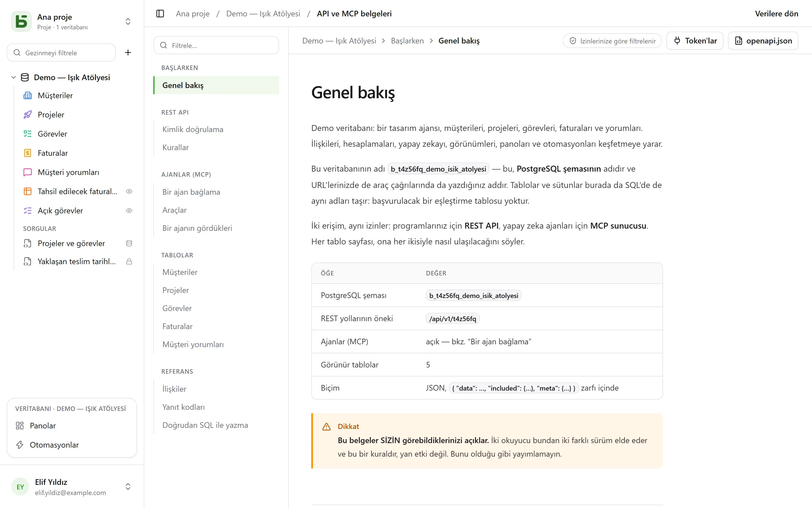Open Projeler ve görevler query
The height and width of the screenshot is (508, 812).
[x=71, y=243]
